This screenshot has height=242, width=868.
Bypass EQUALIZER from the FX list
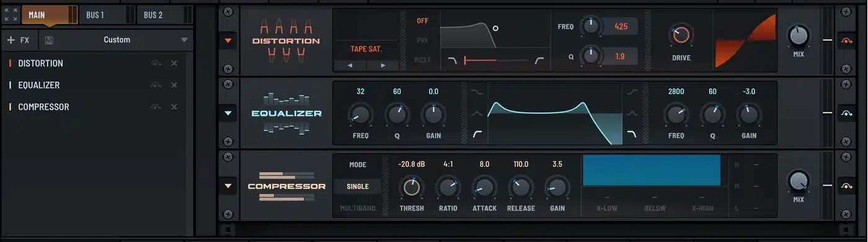[x=156, y=85]
